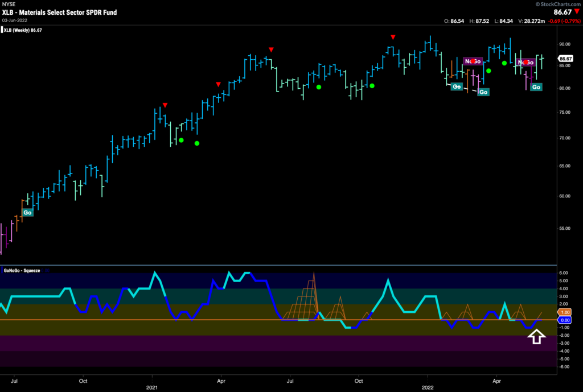Click the Go badge beside the 2020 orange bars

tap(27, 213)
